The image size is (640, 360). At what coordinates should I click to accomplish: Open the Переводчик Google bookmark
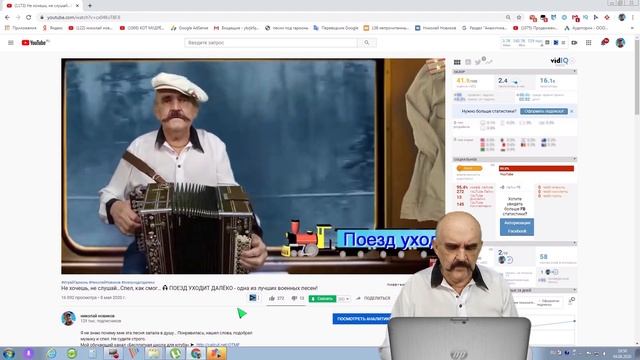(x=336, y=28)
